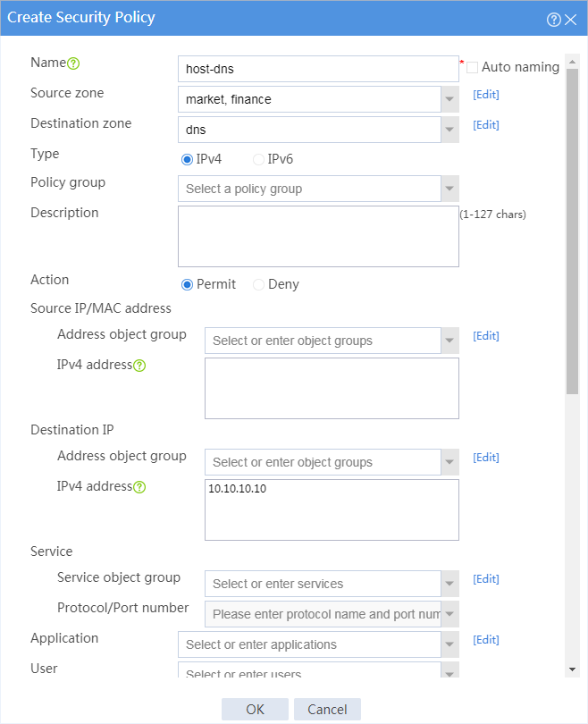Click the vertical scrollbar thumb

(572, 232)
